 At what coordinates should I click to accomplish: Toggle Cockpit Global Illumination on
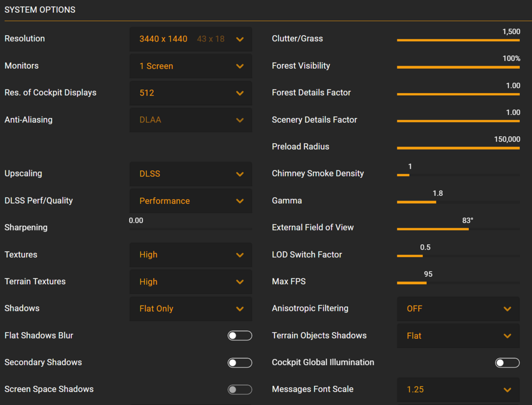pyautogui.click(x=507, y=363)
